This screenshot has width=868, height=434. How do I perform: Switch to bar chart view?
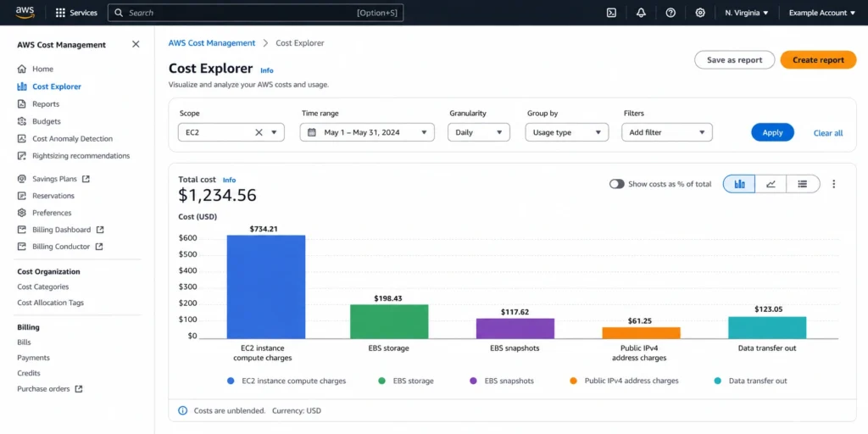click(739, 184)
